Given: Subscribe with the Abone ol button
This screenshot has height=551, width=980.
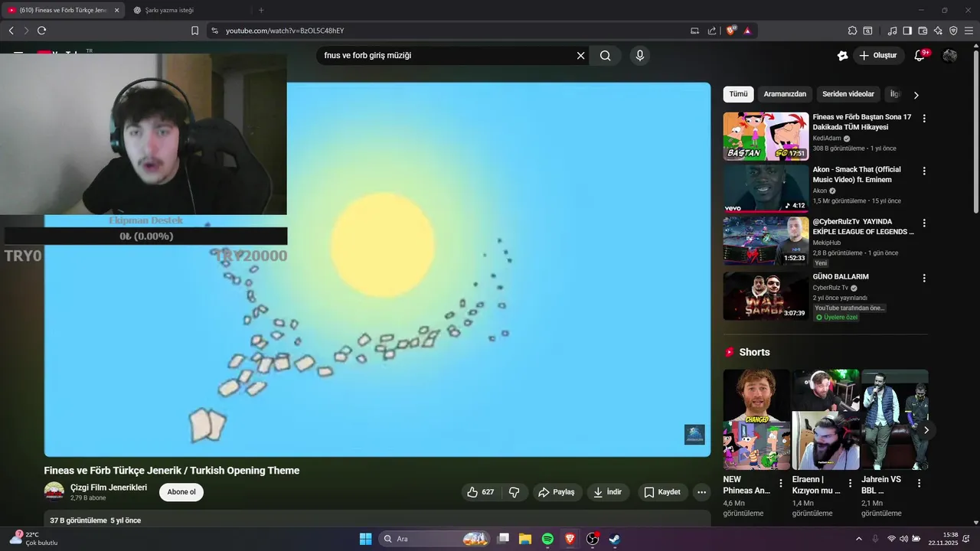Looking at the screenshot, I should [181, 492].
